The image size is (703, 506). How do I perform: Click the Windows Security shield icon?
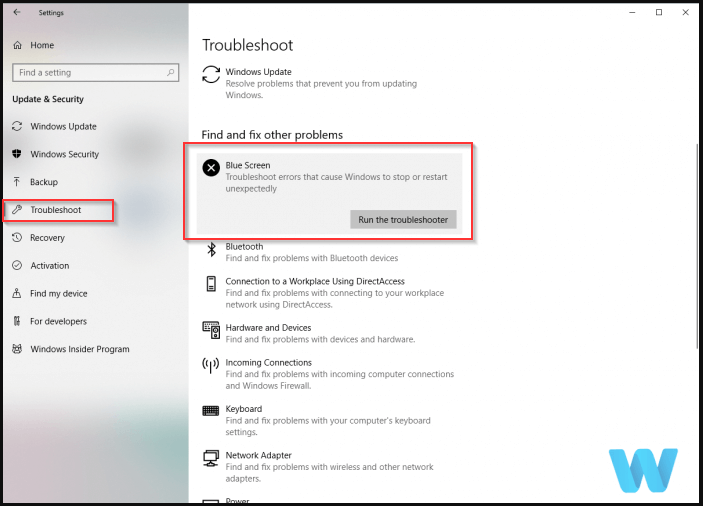(17, 154)
